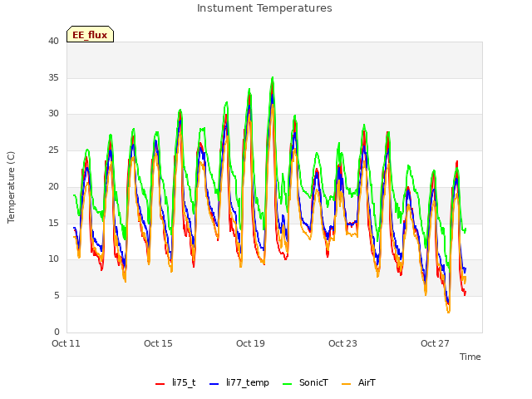This screenshot has width=532, height=399.
Task: Click the Oct 27 x-axis tick label
Action: click(x=435, y=343)
